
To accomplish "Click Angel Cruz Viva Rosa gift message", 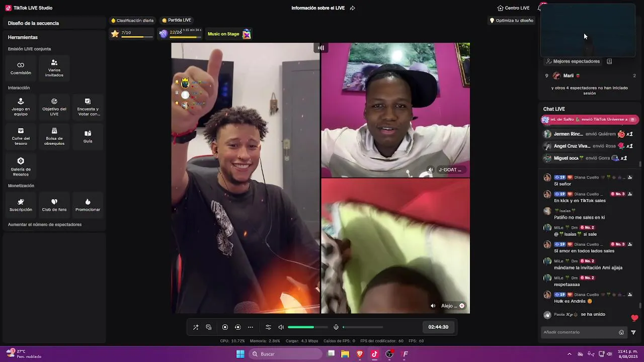I will tap(590, 146).
